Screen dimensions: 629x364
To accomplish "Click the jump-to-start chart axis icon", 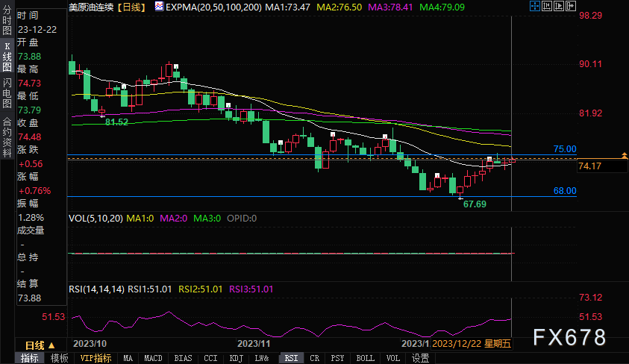I will pos(546,6).
